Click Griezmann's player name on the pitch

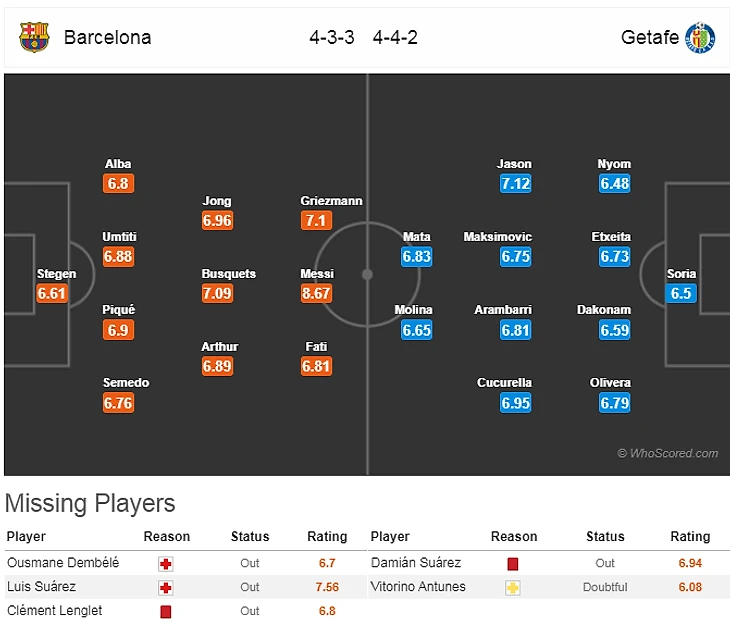click(x=331, y=201)
